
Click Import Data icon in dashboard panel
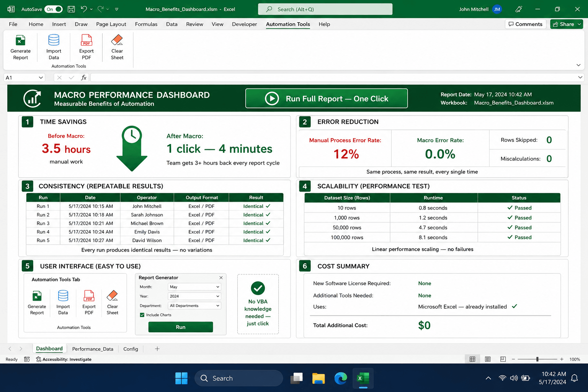63,296
